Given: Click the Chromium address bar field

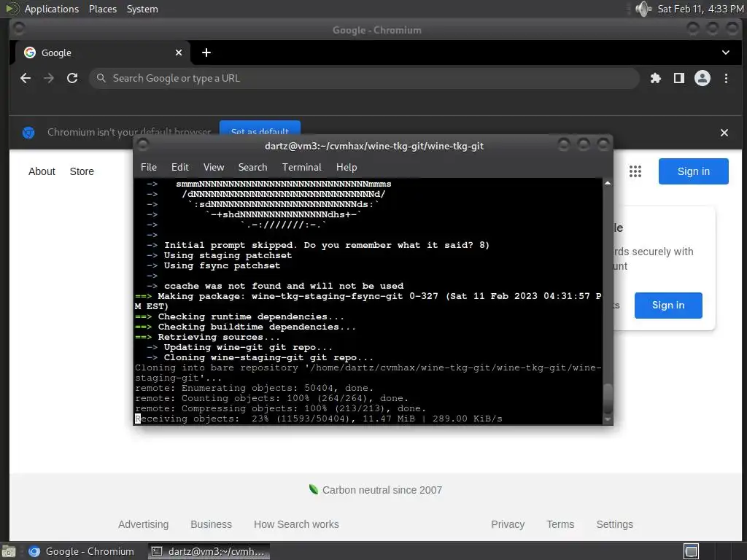Looking at the screenshot, I should click(x=364, y=78).
